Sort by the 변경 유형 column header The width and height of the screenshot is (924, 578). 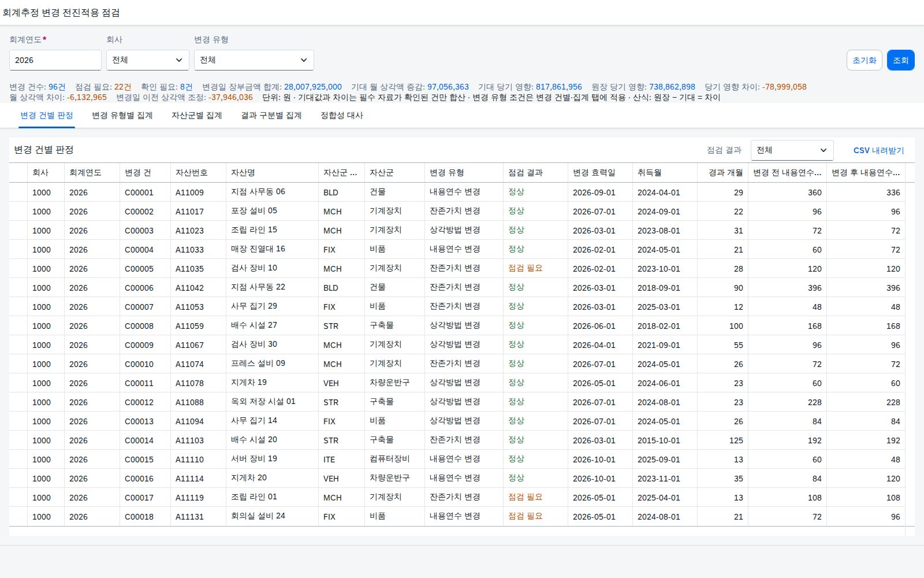464,173
